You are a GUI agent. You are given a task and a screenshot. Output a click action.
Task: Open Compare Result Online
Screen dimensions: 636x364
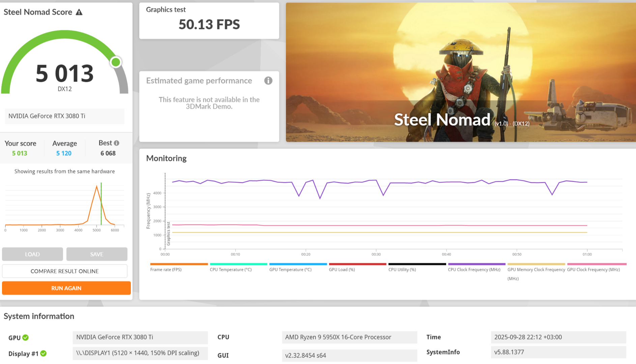(65, 271)
